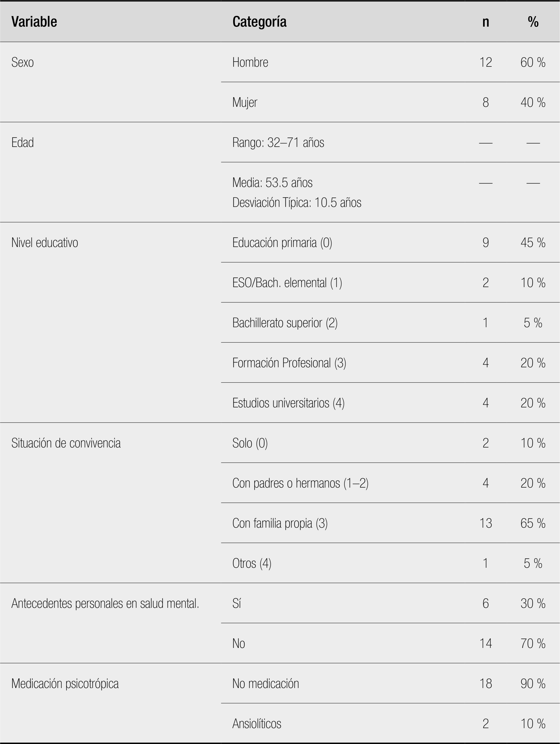
Task: Click the "Situación de convivencia" label
Action: tap(66, 443)
